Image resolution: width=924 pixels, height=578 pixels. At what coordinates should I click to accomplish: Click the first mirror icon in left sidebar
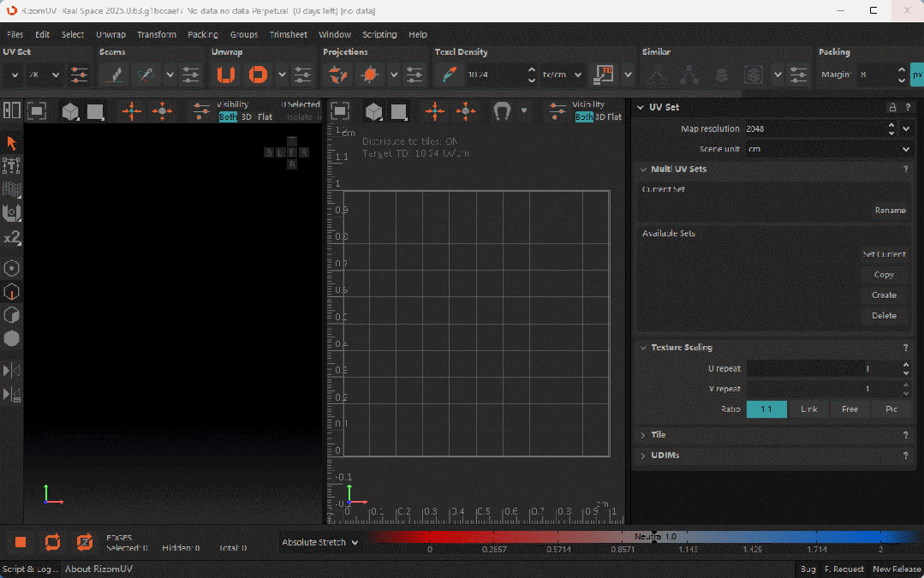tap(11, 371)
